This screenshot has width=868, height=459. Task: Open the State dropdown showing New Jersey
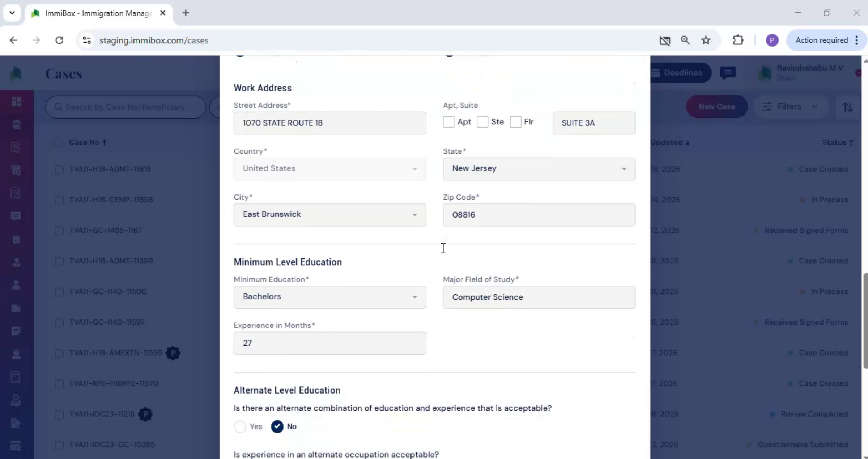tap(539, 169)
